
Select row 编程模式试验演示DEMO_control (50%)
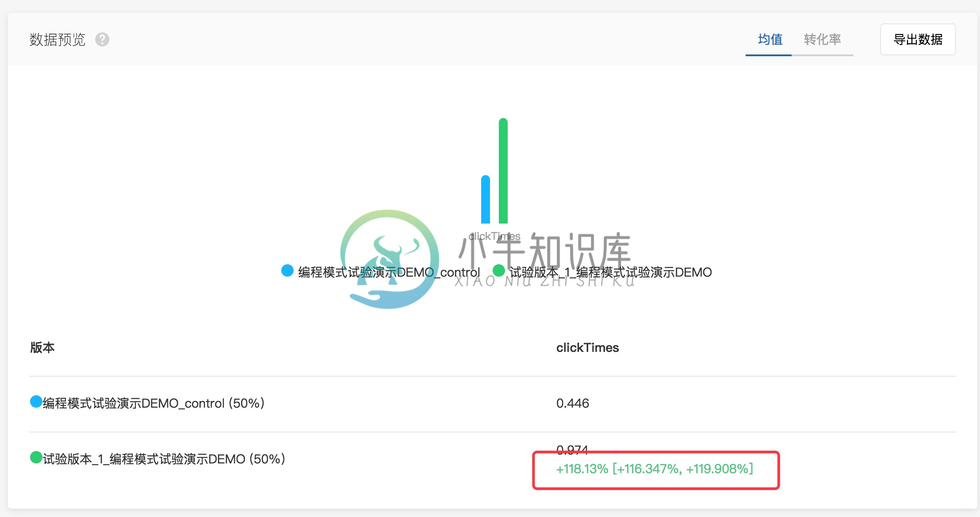pyautogui.click(x=492, y=403)
